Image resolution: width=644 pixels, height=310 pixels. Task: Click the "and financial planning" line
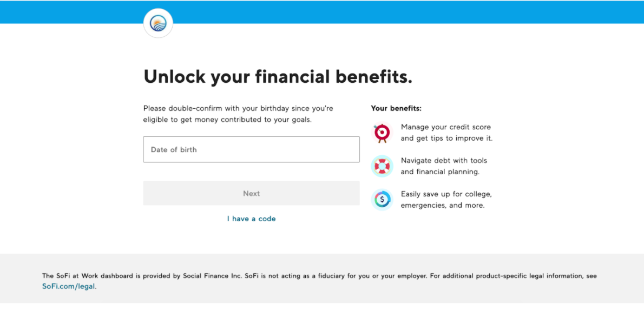[440, 172]
